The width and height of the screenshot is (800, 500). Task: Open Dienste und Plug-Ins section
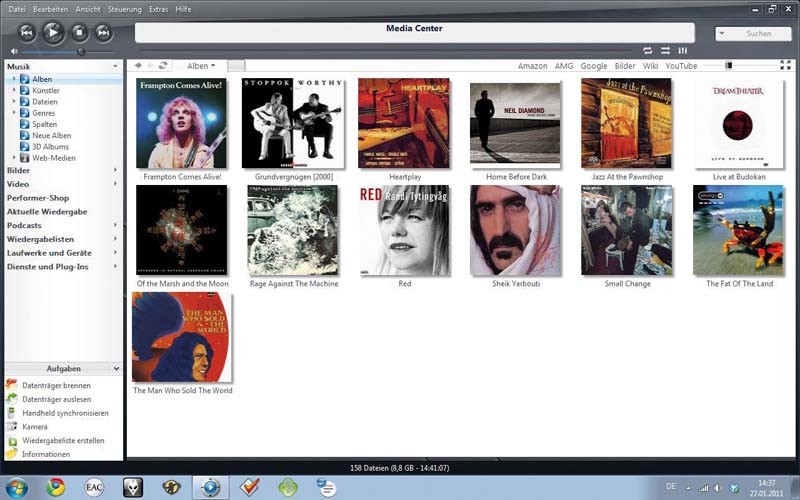click(x=47, y=267)
